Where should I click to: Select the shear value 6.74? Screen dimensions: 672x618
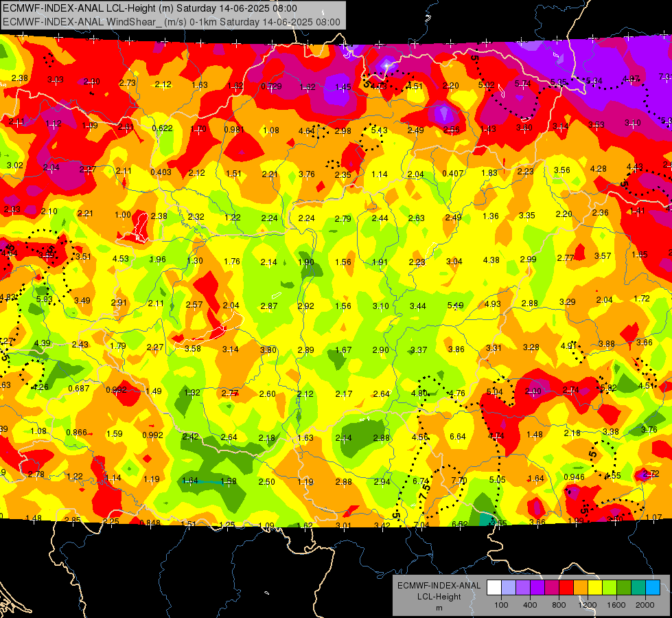pyautogui.click(x=420, y=481)
